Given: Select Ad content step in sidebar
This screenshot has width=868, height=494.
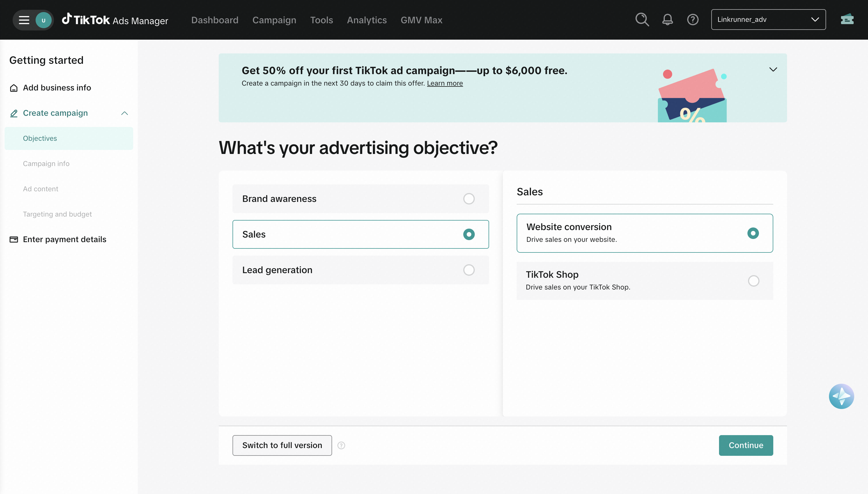Looking at the screenshot, I should (x=40, y=189).
